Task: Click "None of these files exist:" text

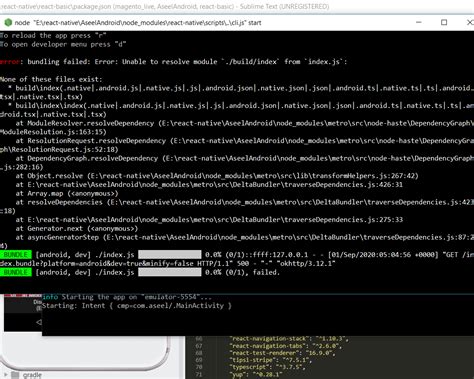Action: pyautogui.click(x=51, y=79)
